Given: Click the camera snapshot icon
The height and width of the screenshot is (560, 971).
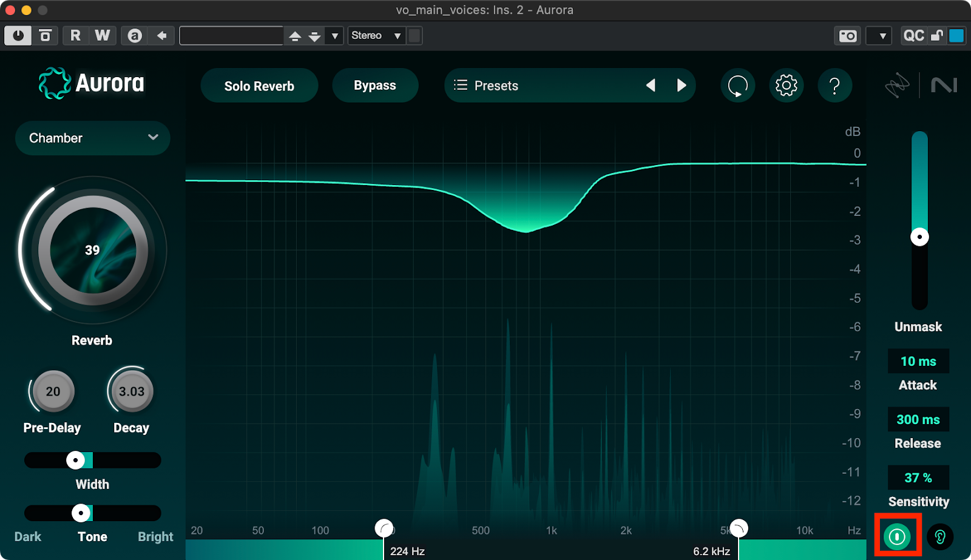Looking at the screenshot, I should pyautogui.click(x=848, y=36).
